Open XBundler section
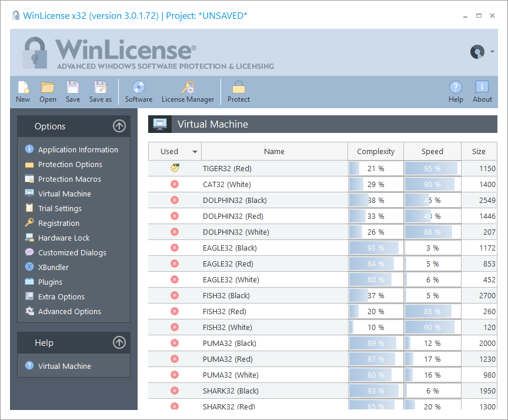Viewport: 508px width, 420px height. coord(54,268)
